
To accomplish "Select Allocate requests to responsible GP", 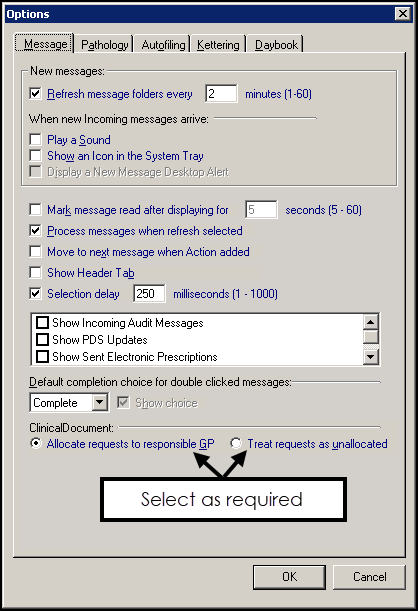I will pos(36,443).
